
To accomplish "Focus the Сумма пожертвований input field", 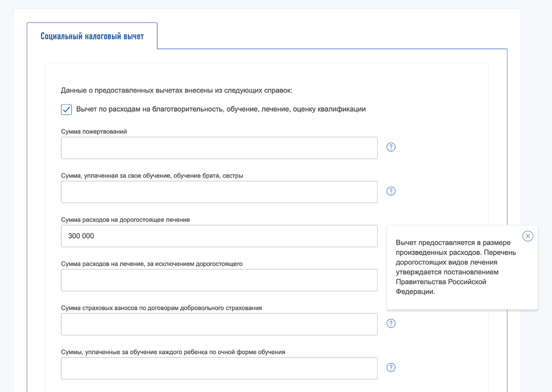I will [x=219, y=148].
